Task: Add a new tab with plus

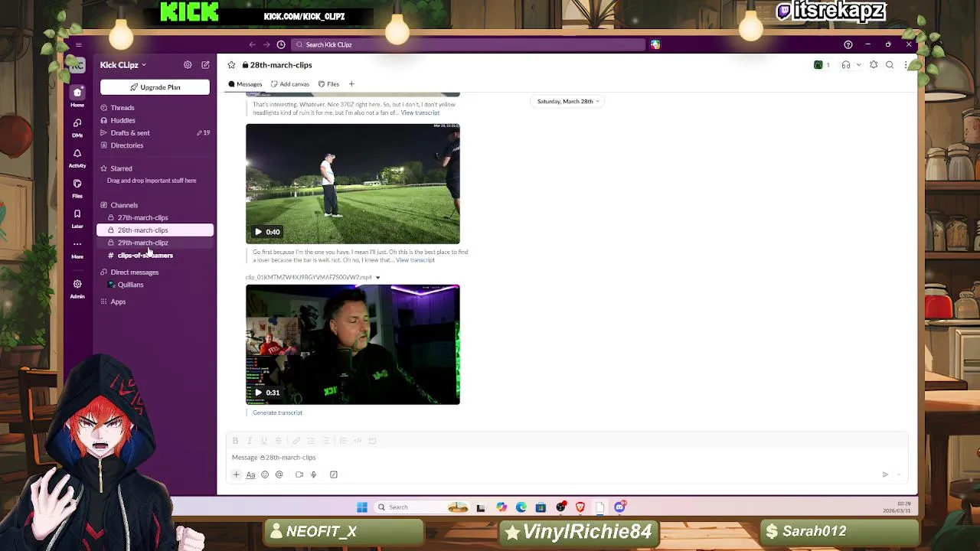Action: [x=351, y=84]
